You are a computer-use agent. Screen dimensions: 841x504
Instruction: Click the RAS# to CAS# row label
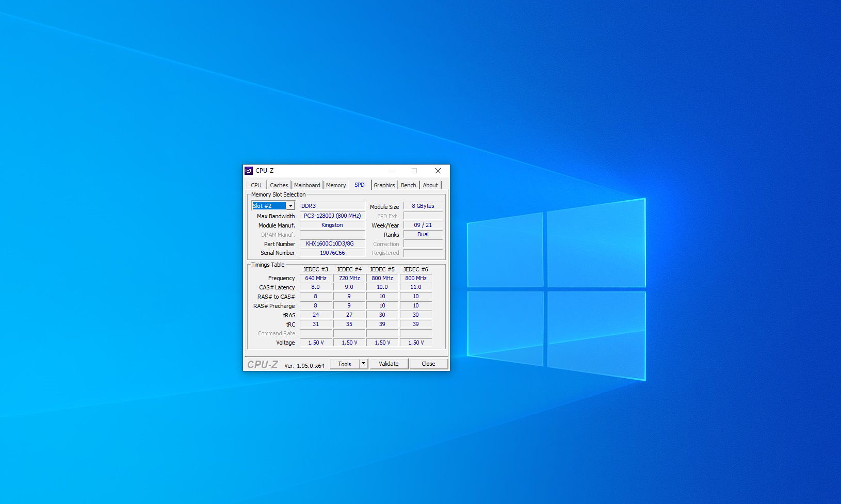276,297
